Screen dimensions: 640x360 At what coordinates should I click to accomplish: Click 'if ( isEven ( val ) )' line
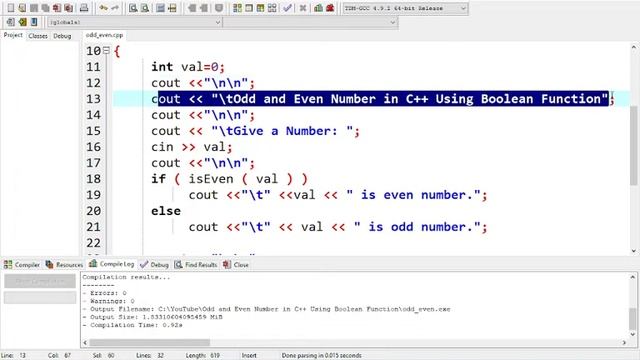coord(229,179)
